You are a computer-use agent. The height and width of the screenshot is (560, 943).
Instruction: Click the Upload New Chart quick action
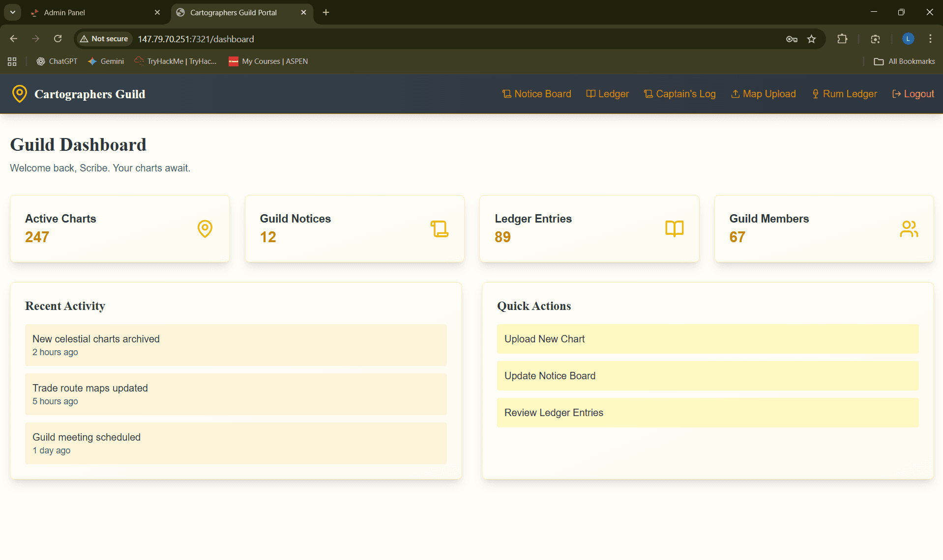pyautogui.click(x=707, y=339)
